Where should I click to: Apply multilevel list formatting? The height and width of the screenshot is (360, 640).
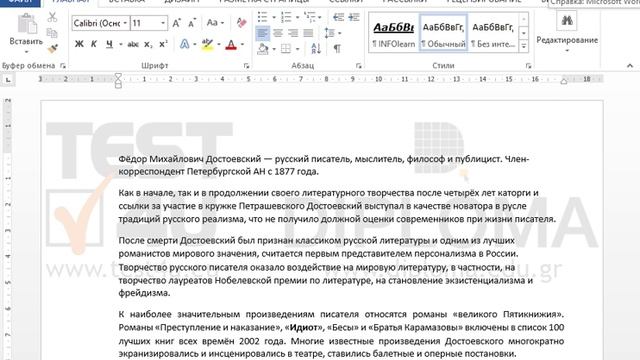pos(309,17)
